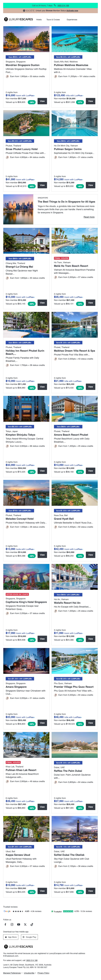The image size is (101, 980).
Task: Click View for Pullman Saigon Centre
Action: [90, 185]
